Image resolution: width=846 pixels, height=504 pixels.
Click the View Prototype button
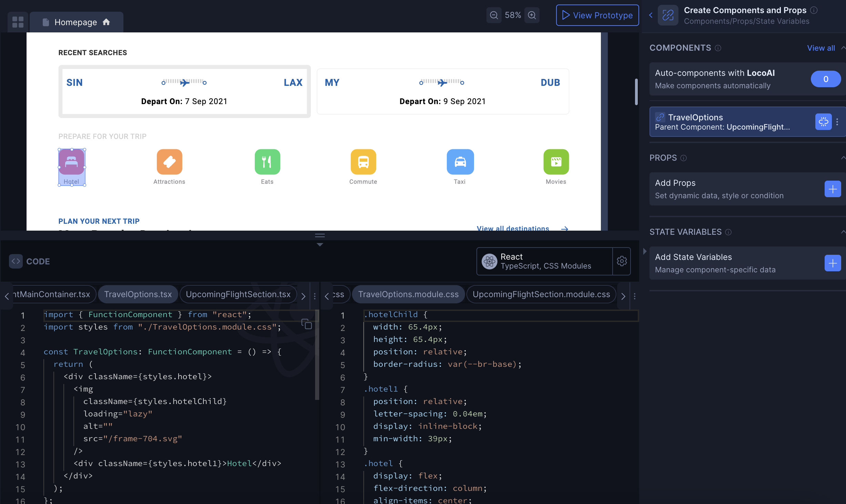[x=597, y=15]
